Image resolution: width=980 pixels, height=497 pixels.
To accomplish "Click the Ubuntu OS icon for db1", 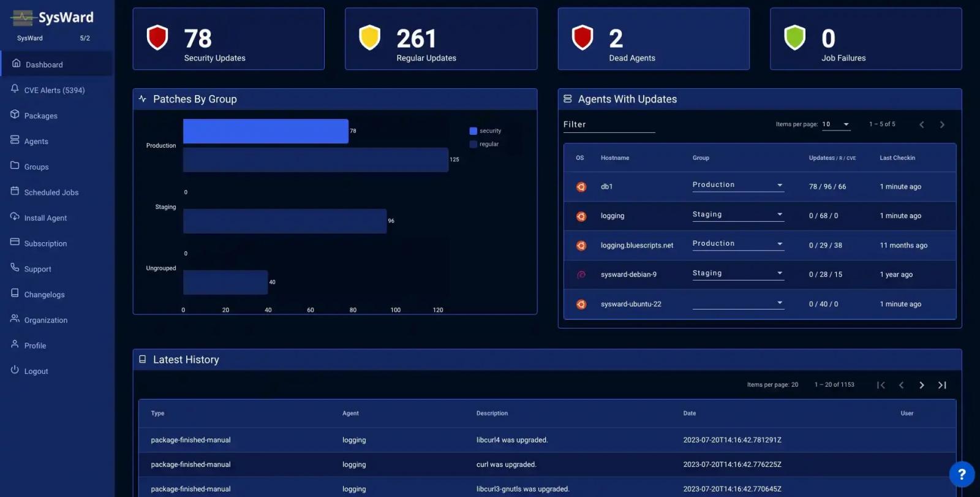I will (x=581, y=187).
